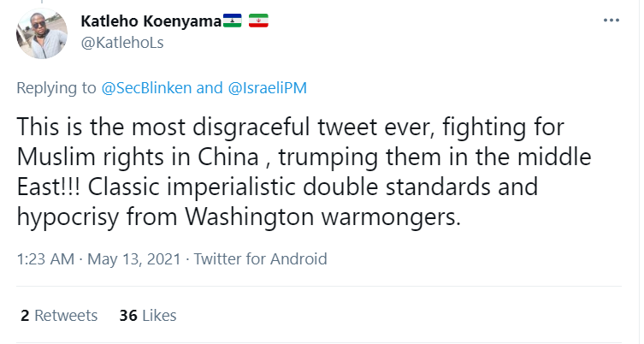This screenshot has height=344, width=644.
Task: Click the May 13, 2021 date
Action: pyautogui.click(x=127, y=258)
